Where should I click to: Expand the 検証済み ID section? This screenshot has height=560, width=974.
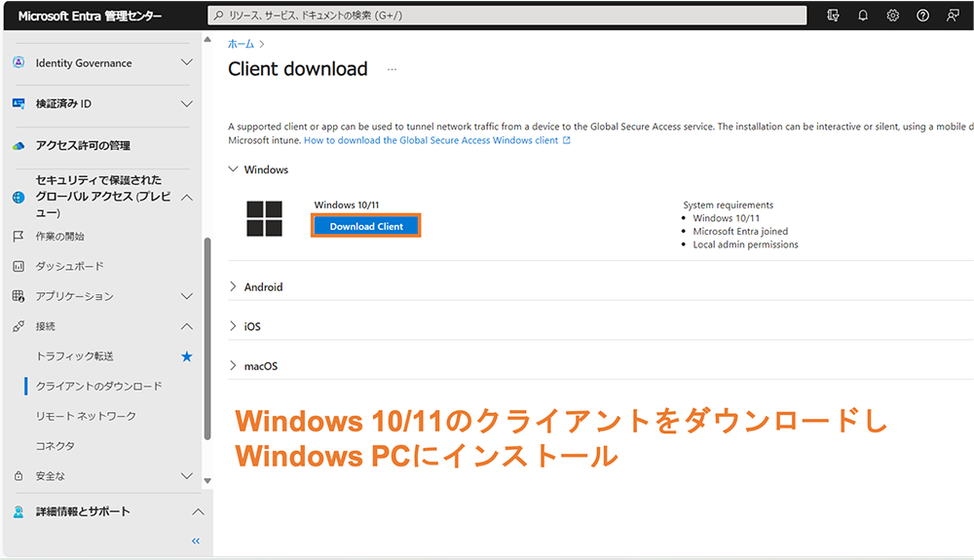[186, 103]
